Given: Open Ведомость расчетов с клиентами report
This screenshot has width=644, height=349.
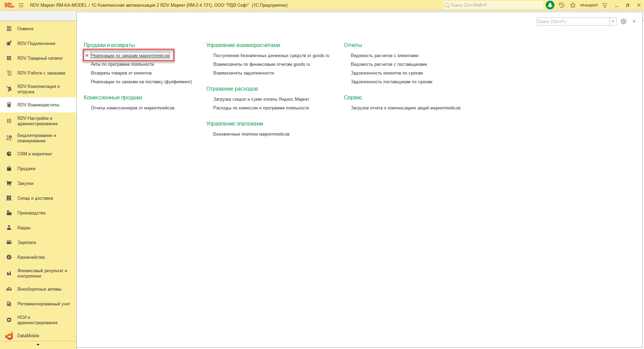Looking at the screenshot, I should pyautogui.click(x=384, y=56).
